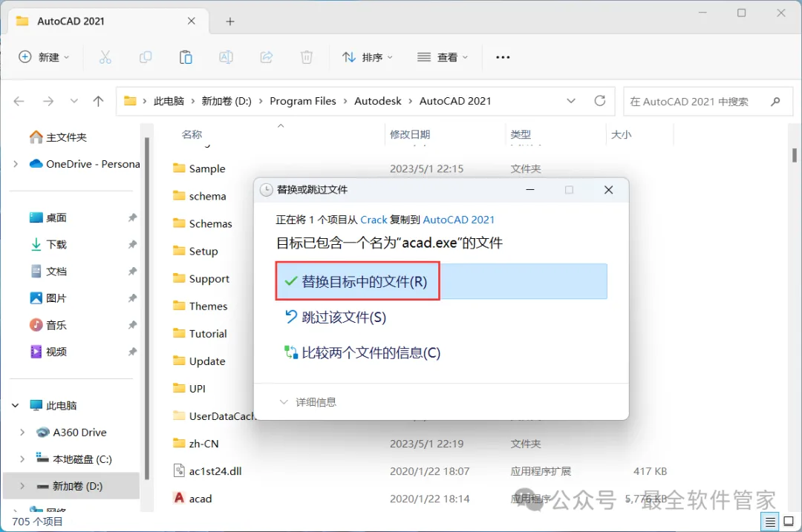Image resolution: width=802 pixels, height=532 pixels.
Task: Open address bar history dropdown chevron
Action: click(x=571, y=101)
